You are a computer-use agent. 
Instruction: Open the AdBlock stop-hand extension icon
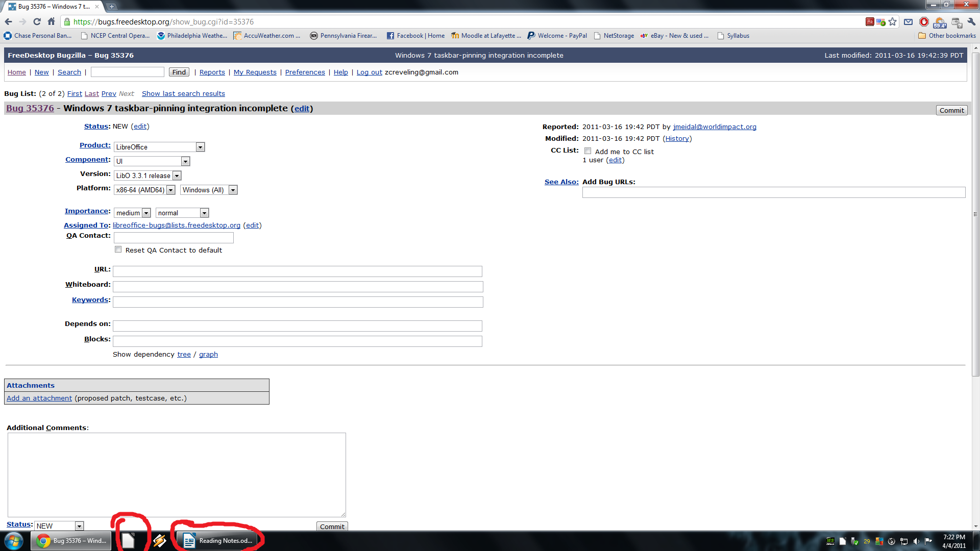coord(924,22)
